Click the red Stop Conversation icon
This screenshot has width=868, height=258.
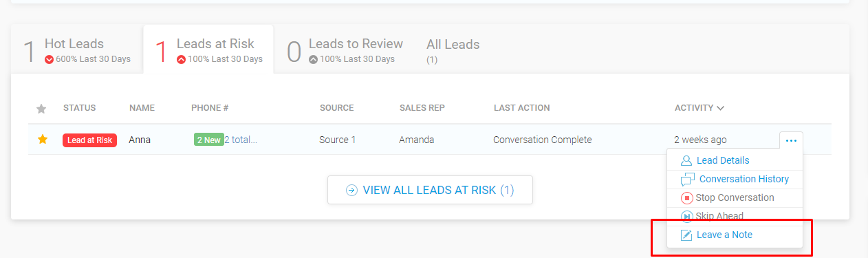(686, 198)
